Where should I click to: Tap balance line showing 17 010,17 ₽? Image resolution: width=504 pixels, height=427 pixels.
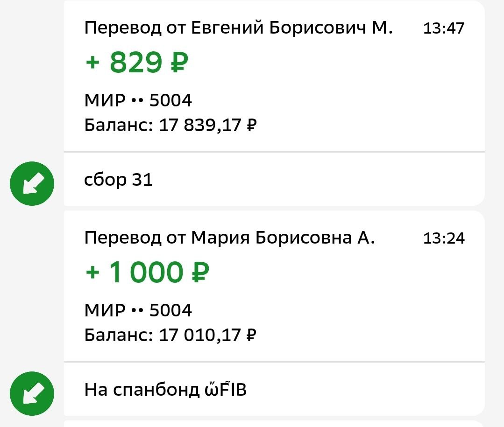click(170, 335)
